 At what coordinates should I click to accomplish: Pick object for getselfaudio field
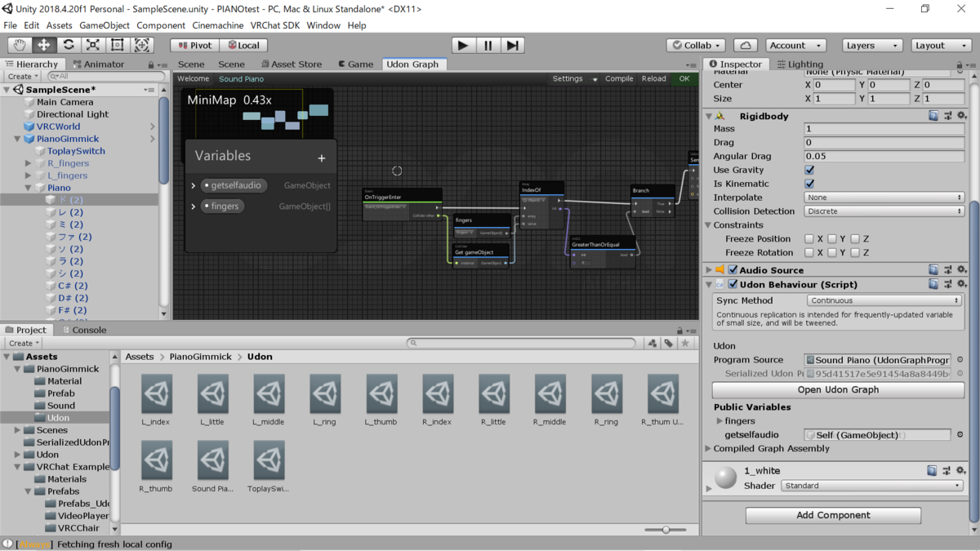coord(960,435)
